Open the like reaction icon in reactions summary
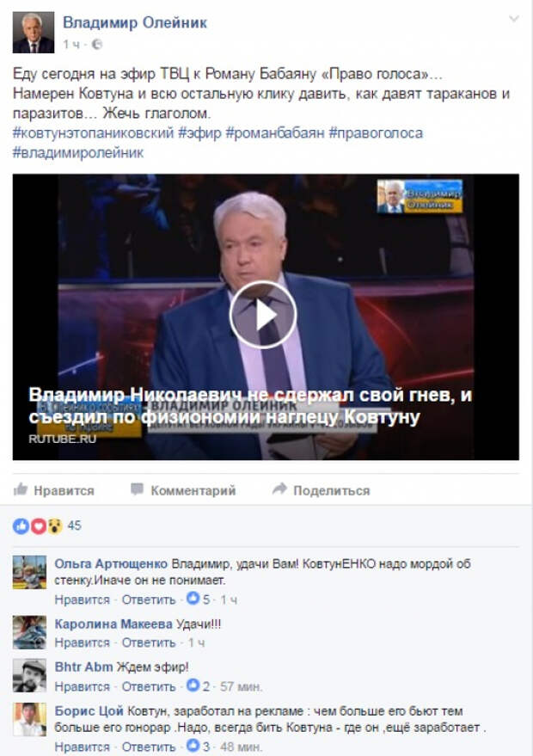The image size is (533, 756). [21, 526]
